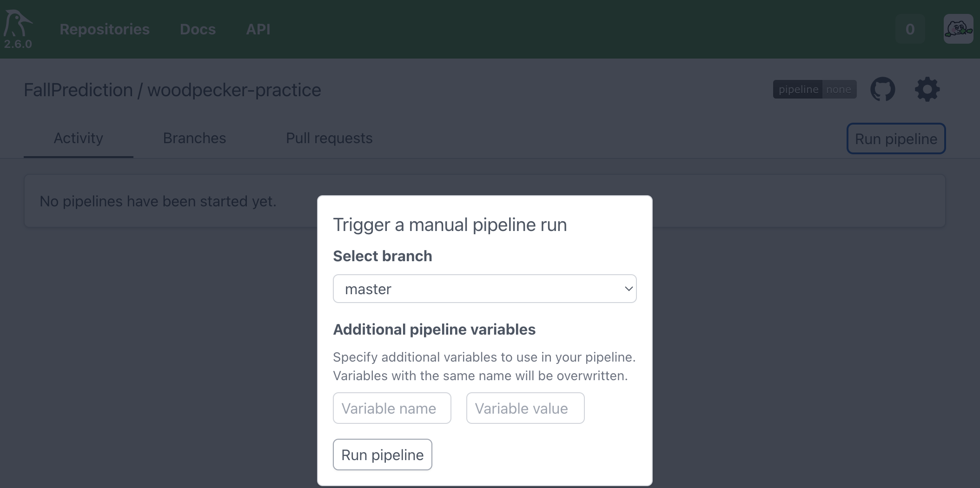Switch to the Activity tab
This screenshot has height=488, width=980.
pyautogui.click(x=78, y=138)
